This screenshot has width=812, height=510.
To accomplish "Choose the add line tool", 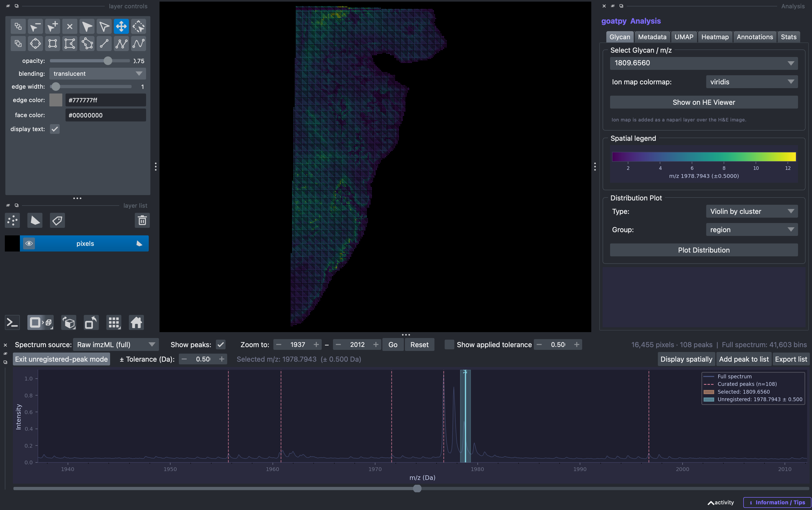I will point(104,44).
